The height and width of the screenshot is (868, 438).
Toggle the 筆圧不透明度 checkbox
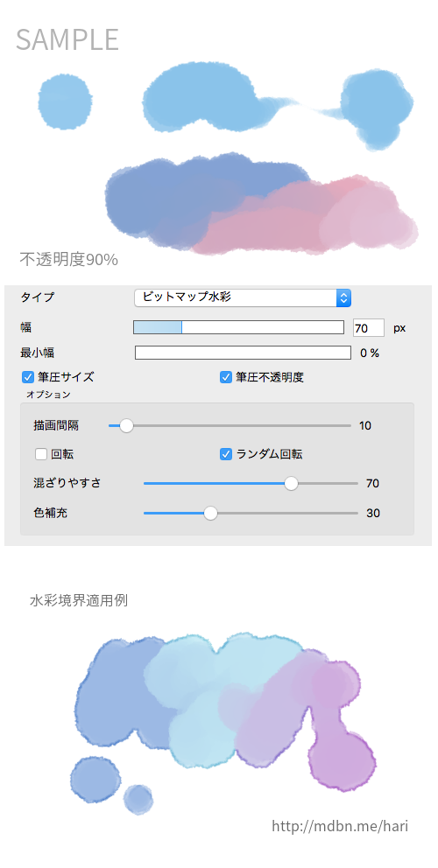226,377
